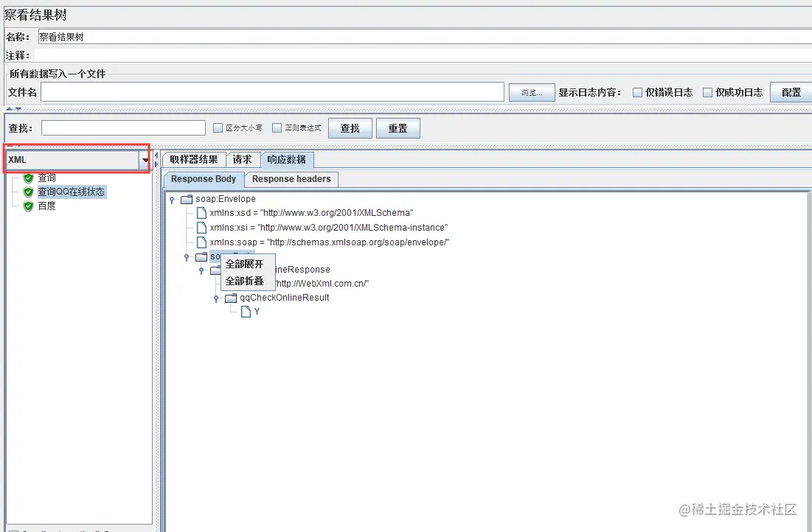Open the XML renderer dropdown
Viewport: 812px width, 532px height.
pyautogui.click(x=145, y=160)
